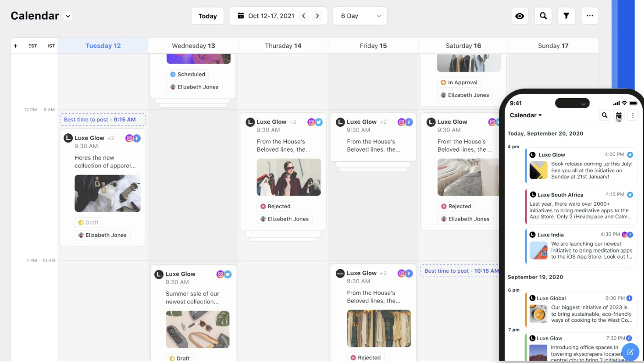Select the Wednesday 13 column header
The width and height of the screenshot is (644, 363).
(193, 46)
